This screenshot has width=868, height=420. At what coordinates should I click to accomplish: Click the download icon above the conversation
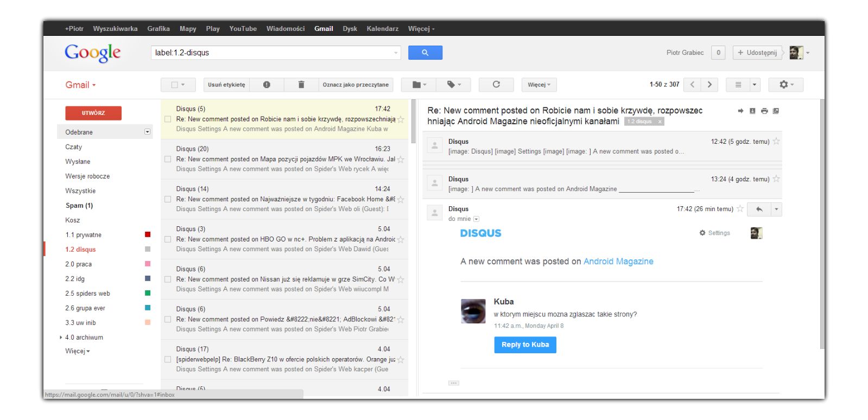[752, 111]
